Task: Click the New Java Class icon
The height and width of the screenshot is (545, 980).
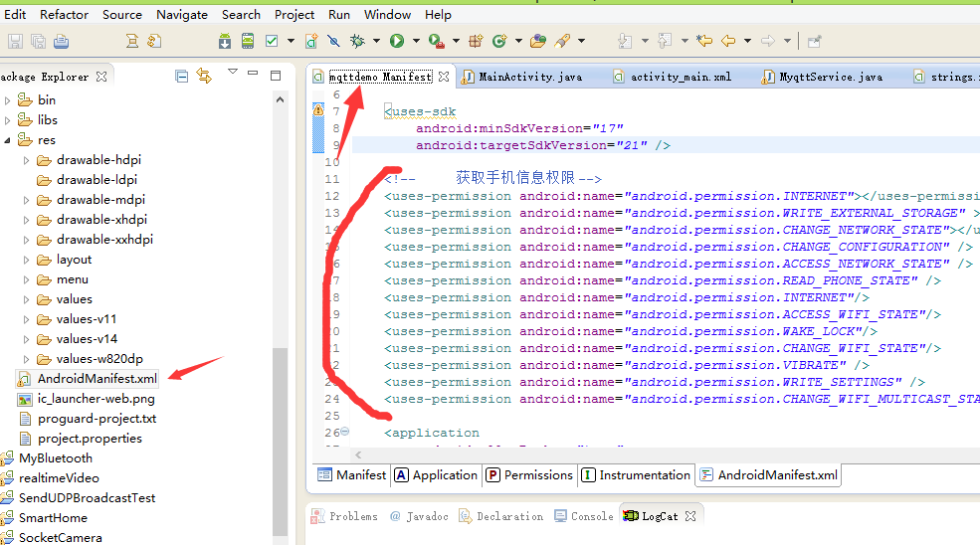Action: 498,41
